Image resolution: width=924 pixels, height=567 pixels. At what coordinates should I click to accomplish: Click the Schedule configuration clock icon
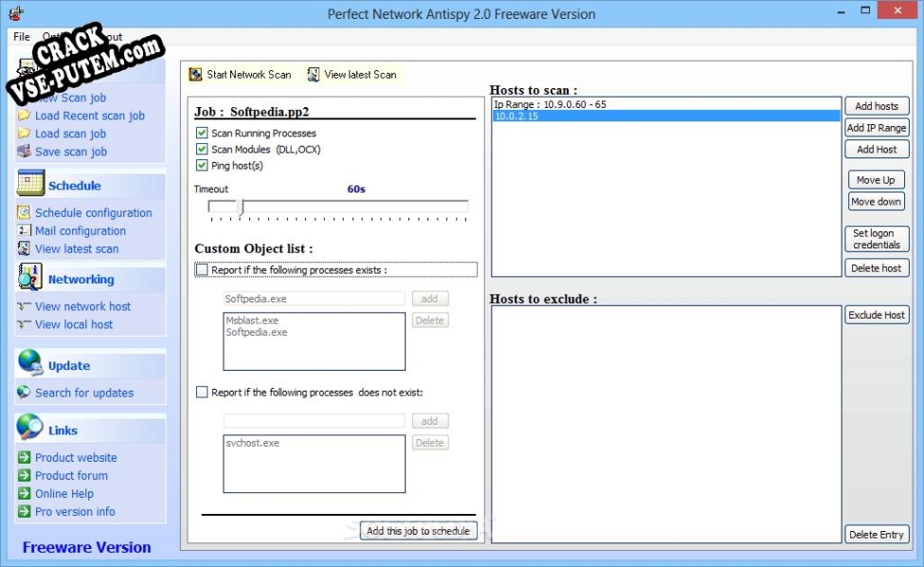tap(24, 212)
